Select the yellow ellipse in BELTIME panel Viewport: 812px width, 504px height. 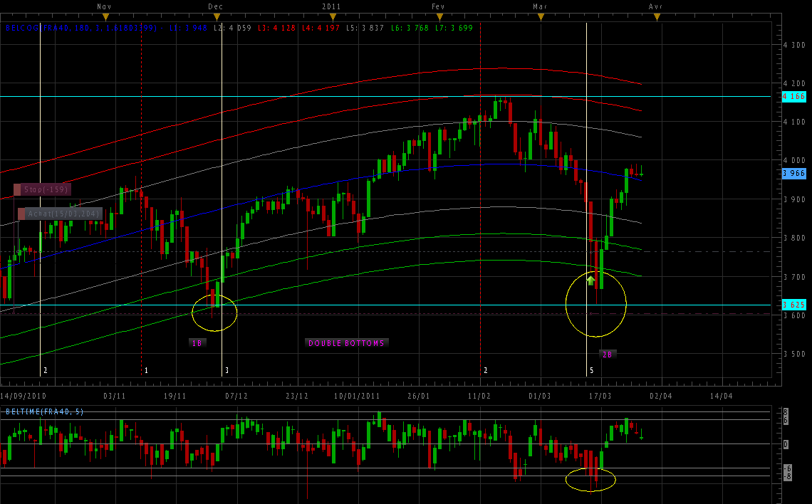point(590,479)
